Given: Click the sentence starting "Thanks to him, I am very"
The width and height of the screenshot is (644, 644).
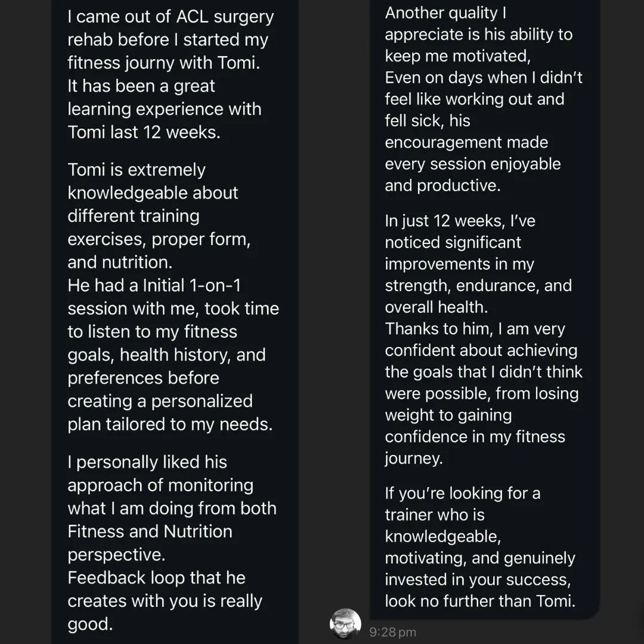Looking at the screenshot, I should pos(483,393).
